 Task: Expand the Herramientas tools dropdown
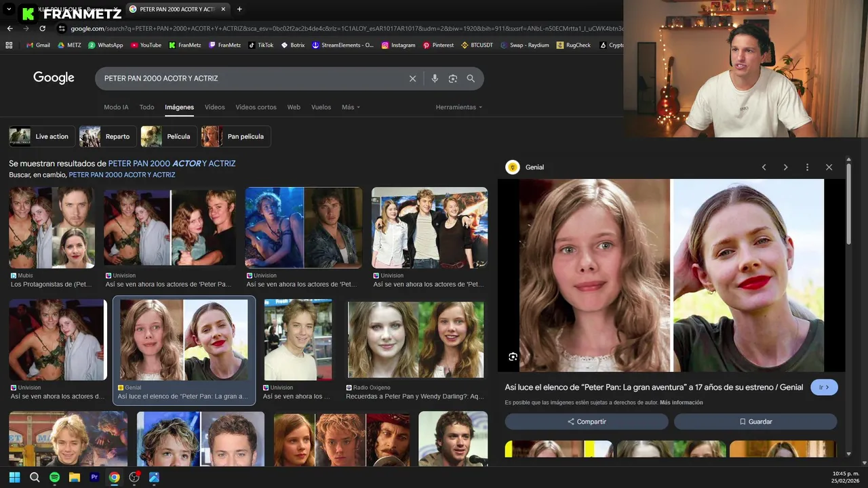click(x=459, y=107)
